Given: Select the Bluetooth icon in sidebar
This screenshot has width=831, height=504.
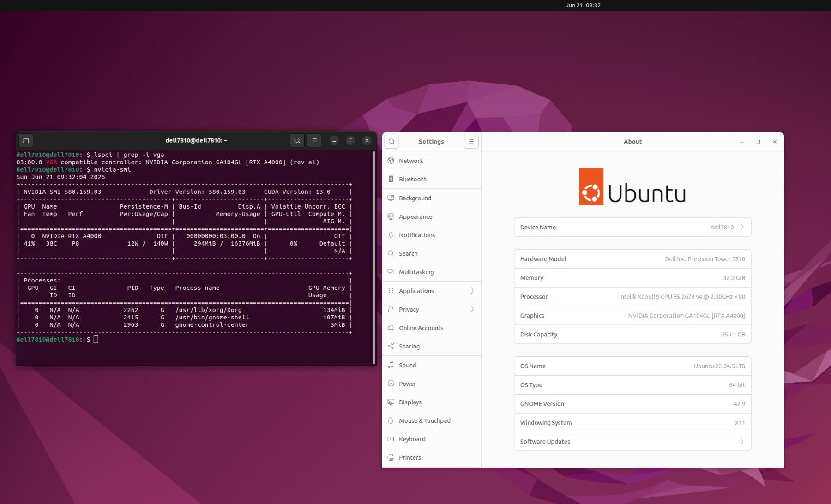Looking at the screenshot, I should click(391, 179).
